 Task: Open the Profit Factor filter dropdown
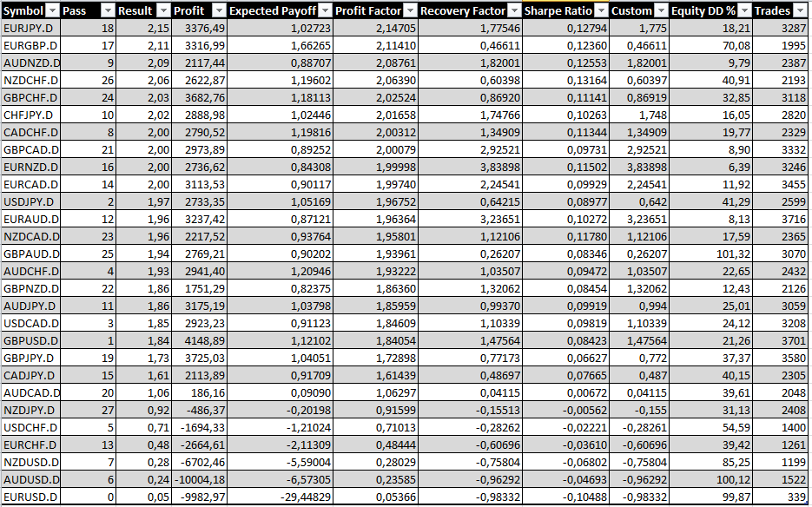pos(410,10)
